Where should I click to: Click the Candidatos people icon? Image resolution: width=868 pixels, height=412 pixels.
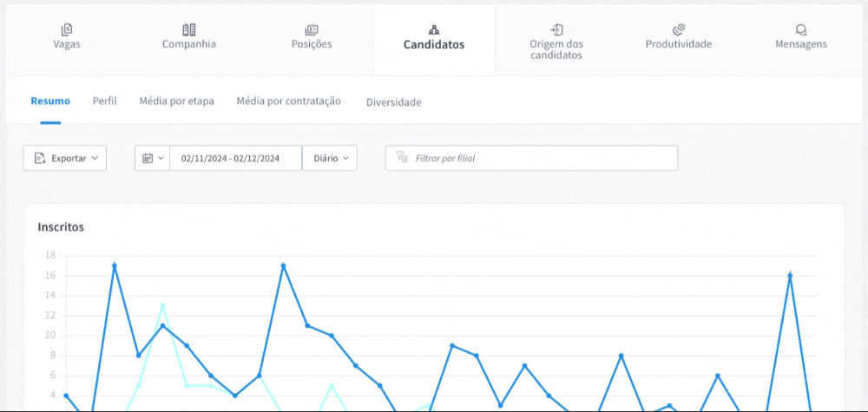tap(434, 29)
